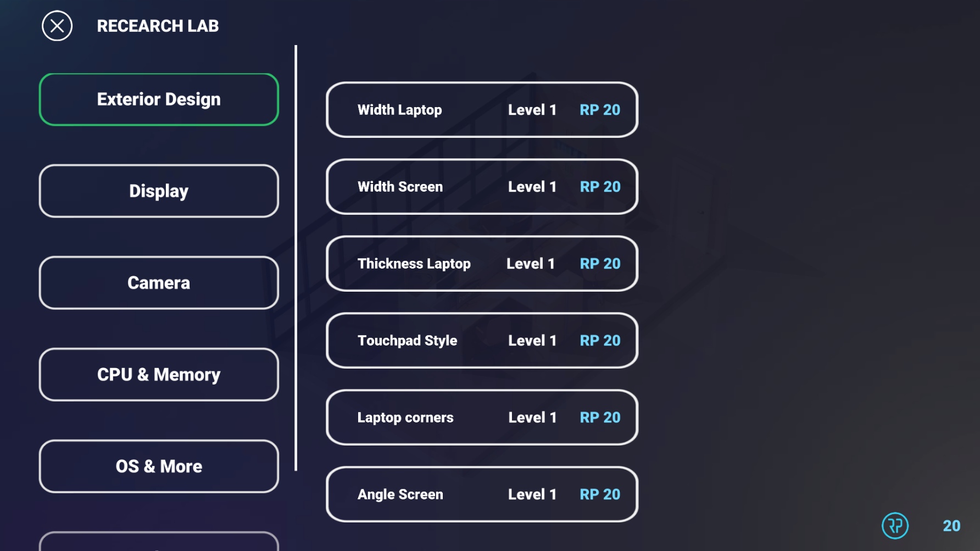Screen dimensions: 980x551
Task: Click the RP 20 cost on Width Laptop
Action: (600, 110)
